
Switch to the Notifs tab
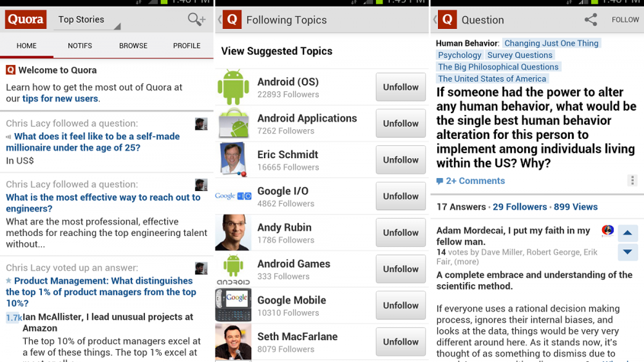click(x=80, y=46)
